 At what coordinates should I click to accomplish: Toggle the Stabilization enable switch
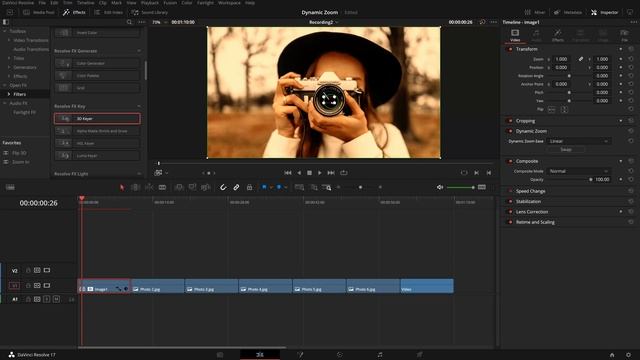coord(510,202)
